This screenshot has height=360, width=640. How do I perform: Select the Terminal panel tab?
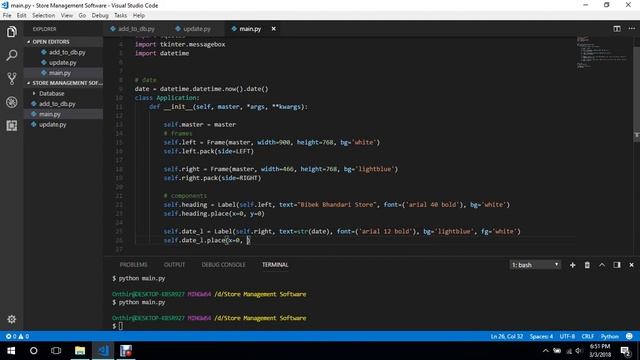275,265
